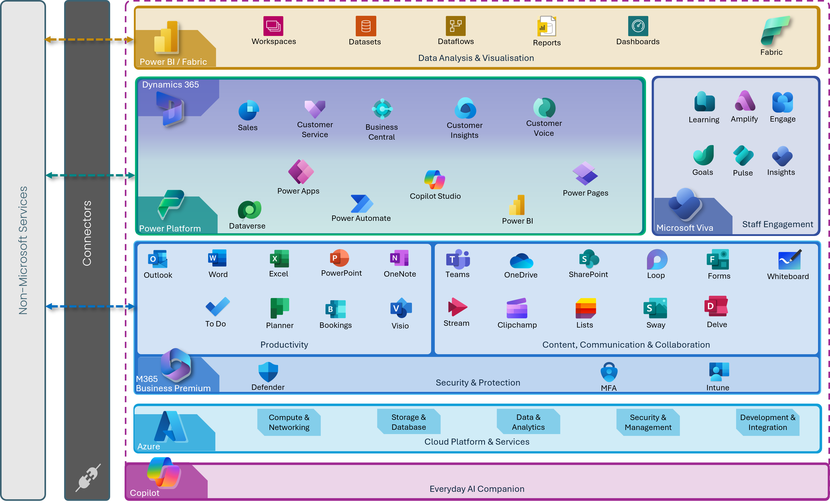This screenshot has height=504, width=830.
Task: Open the Viva Learning icon
Action: 704,101
